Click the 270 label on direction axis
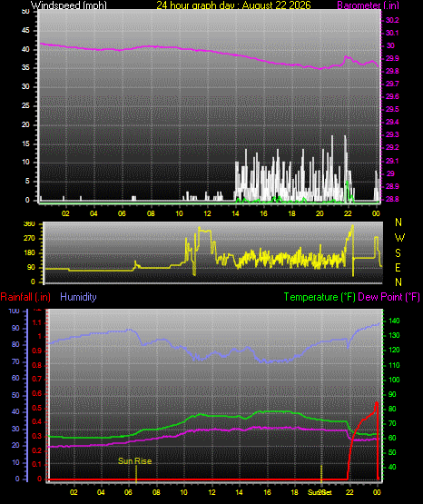 click(x=29, y=239)
